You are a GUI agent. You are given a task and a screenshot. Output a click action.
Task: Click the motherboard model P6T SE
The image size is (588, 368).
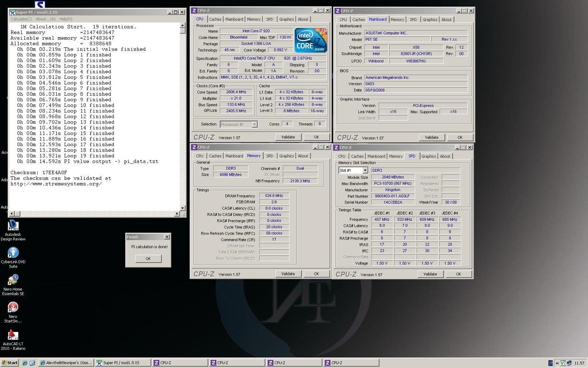(x=397, y=39)
